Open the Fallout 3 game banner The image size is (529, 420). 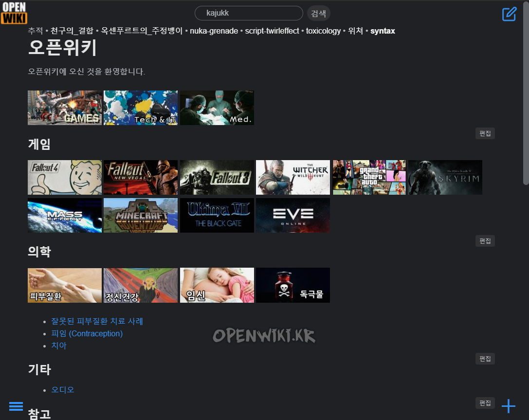217,178
